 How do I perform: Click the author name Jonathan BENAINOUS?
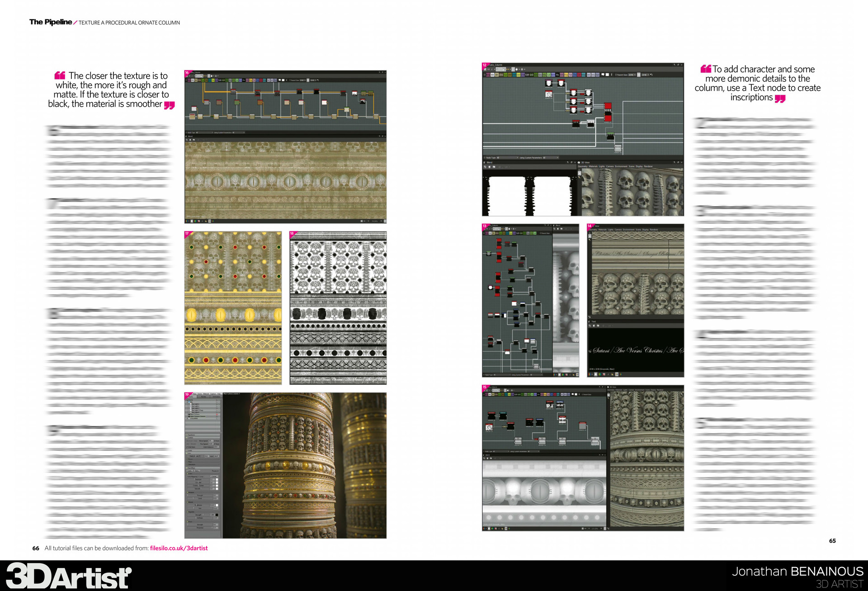(x=797, y=572)
